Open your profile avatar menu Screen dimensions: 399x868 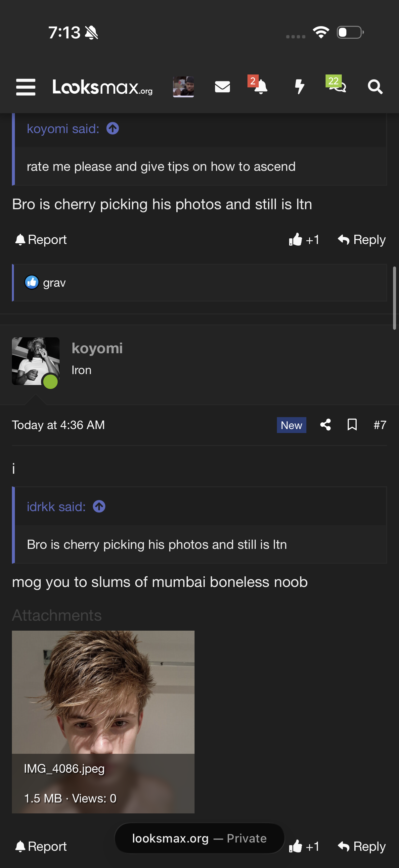point(183,87)
